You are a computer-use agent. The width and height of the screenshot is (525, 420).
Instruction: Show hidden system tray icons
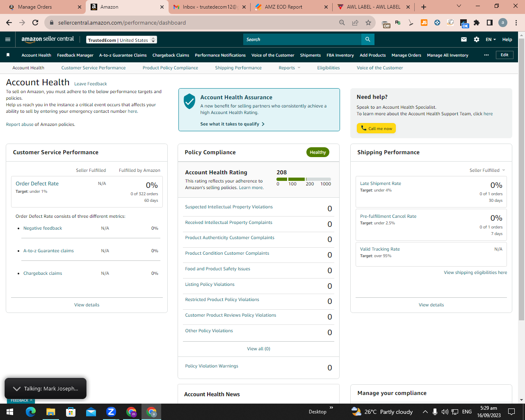click(x=425, y=412)
